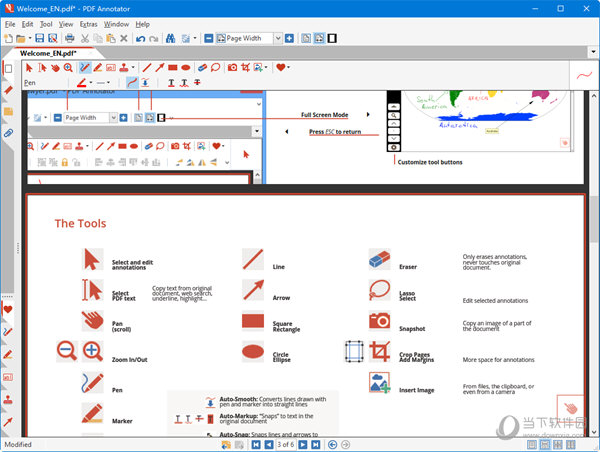Click the pen style preview box

584,75
